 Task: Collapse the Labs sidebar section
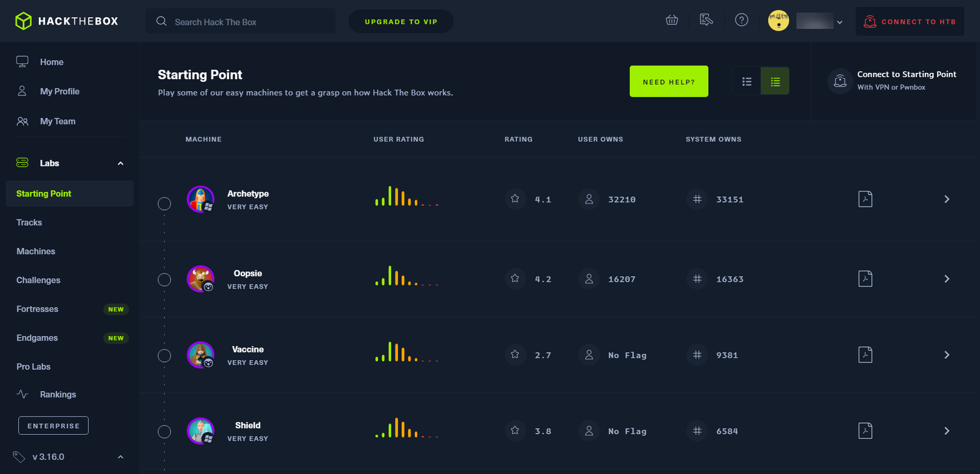(121, 164)
